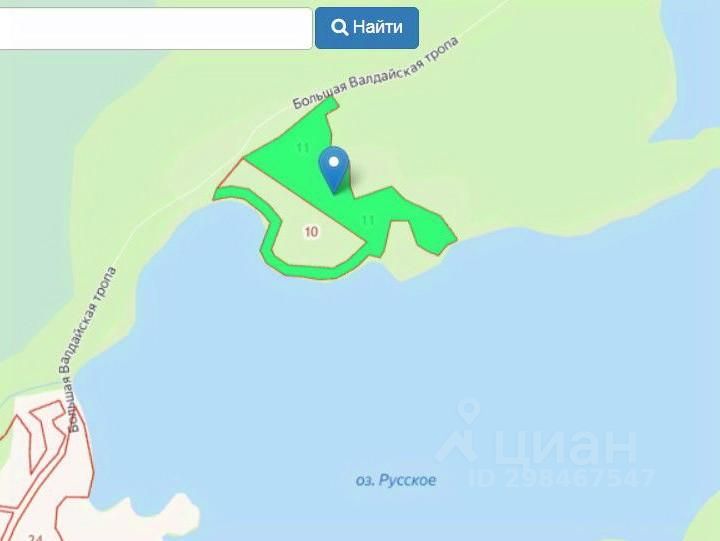This screenshot has width=720, height=541.
Task: Select lower parcel 11 label near shore
Action: click(368, 220)
